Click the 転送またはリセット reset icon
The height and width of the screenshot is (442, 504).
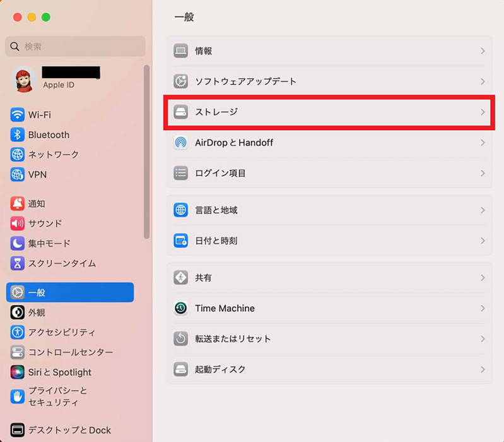tap(180, 338)
